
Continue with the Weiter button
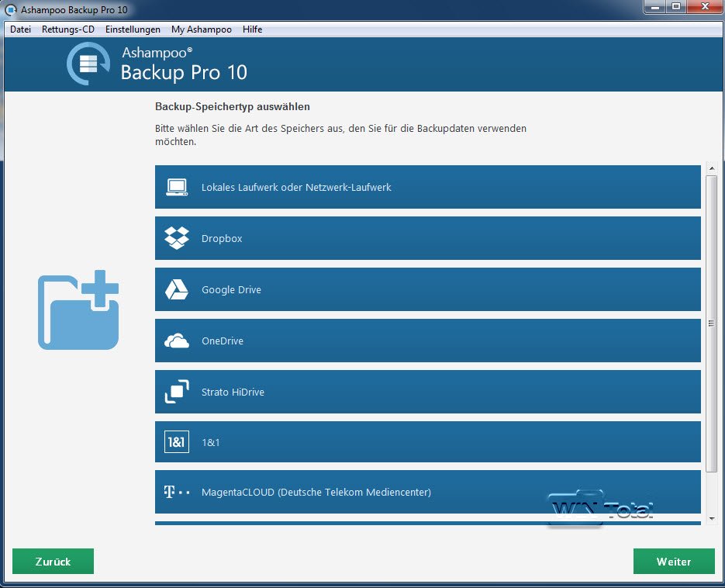pyautogui.click(x=674, y=561)
